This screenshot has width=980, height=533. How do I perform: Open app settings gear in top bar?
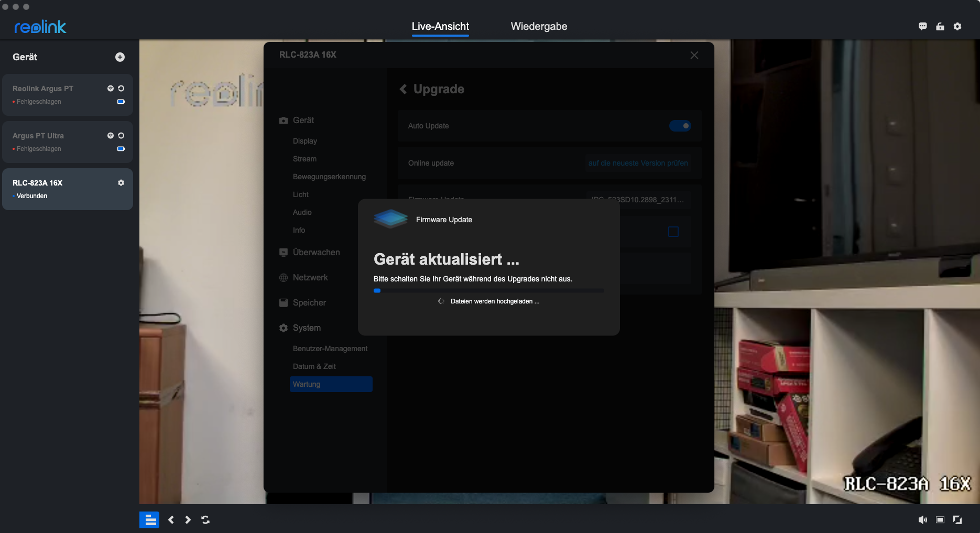[x=957, y=27]
